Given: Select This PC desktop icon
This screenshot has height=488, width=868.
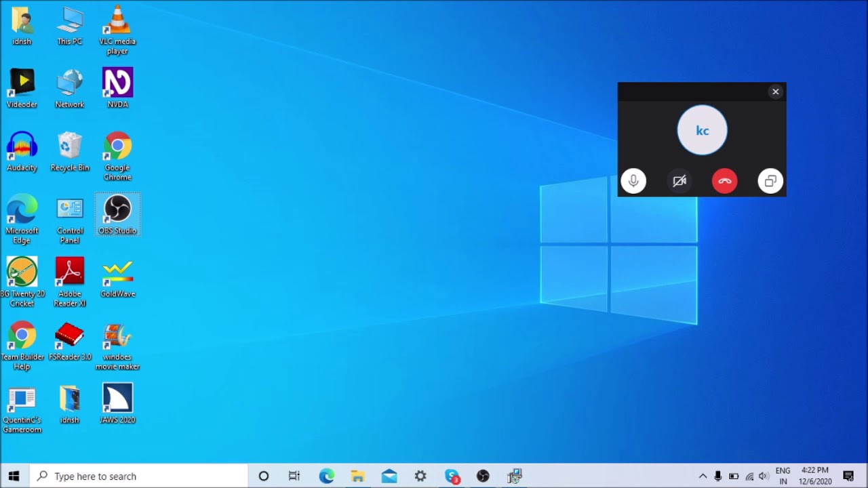Looking at the screenshot, I should (x=70, y=26).
